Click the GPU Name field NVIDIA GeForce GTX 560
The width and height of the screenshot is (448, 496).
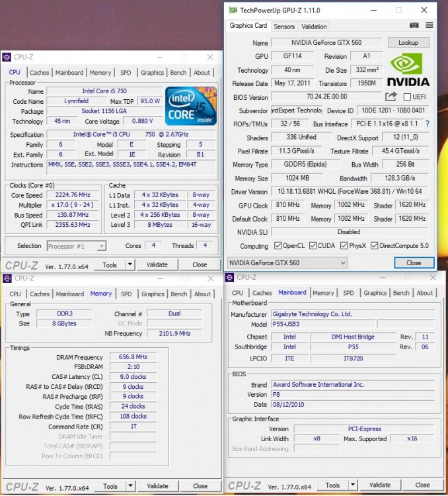point(326,43)
